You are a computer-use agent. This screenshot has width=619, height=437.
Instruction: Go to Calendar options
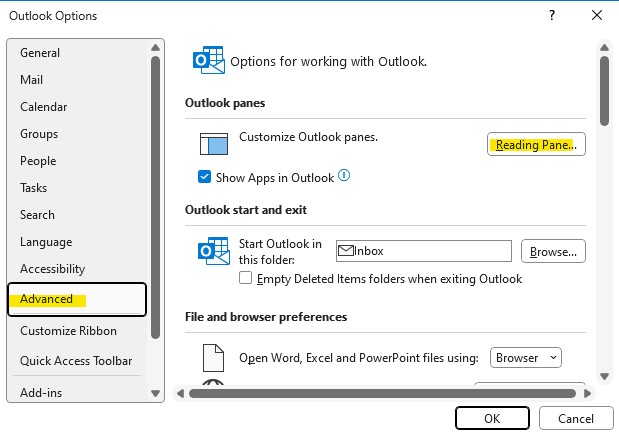click(43, 107)
